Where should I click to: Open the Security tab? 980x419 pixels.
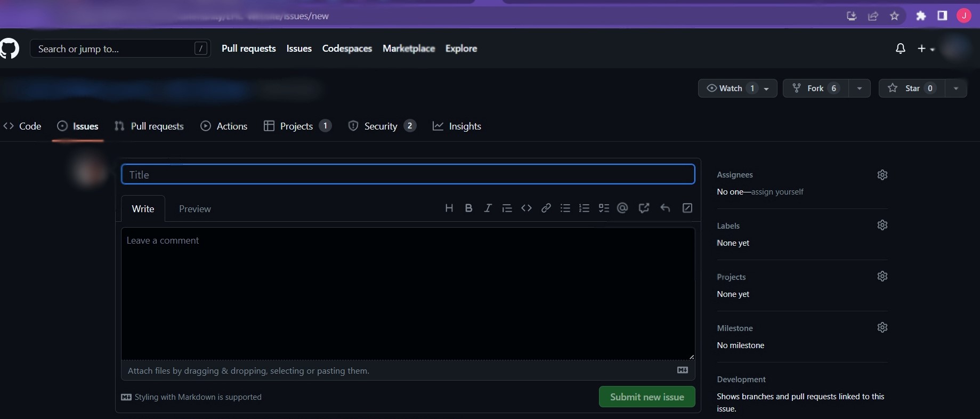click(x=382, y=126)
